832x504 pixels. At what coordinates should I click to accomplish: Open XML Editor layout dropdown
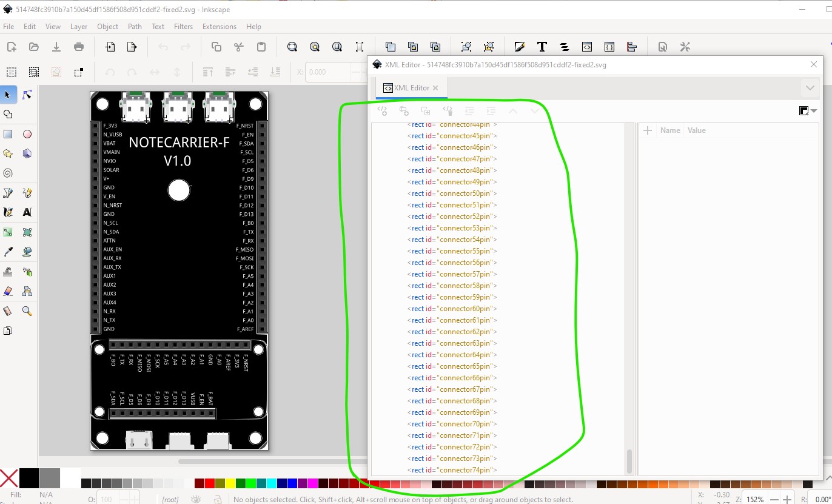[x=808, y=111]
